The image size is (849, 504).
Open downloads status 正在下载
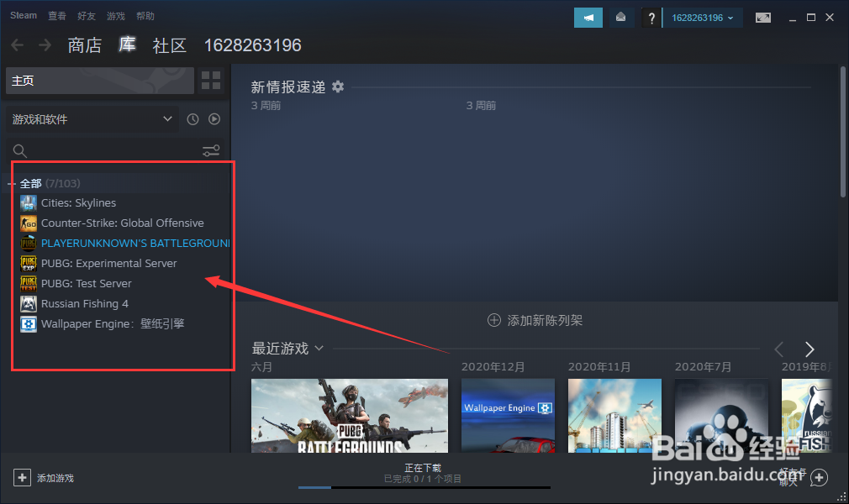click(x=423, y=468)
